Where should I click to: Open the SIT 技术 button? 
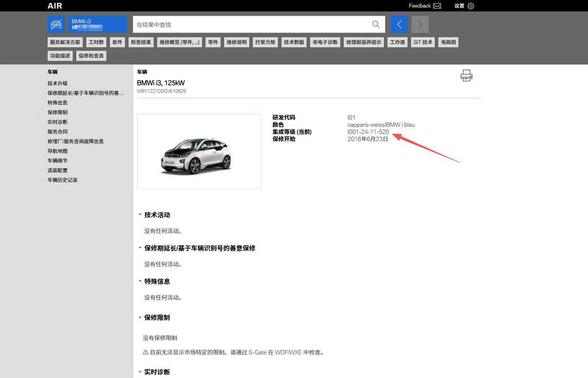(x=423, y=42)
